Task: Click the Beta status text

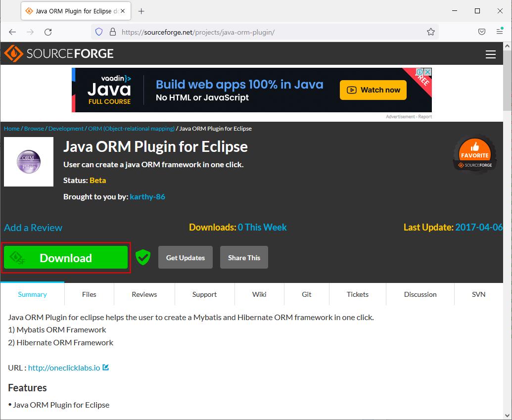Action: (x=97, y=180)
